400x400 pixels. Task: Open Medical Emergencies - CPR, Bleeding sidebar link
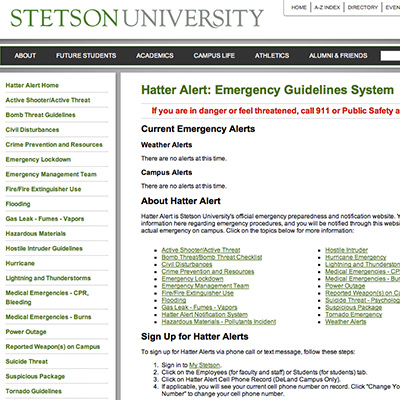point(47,298)
